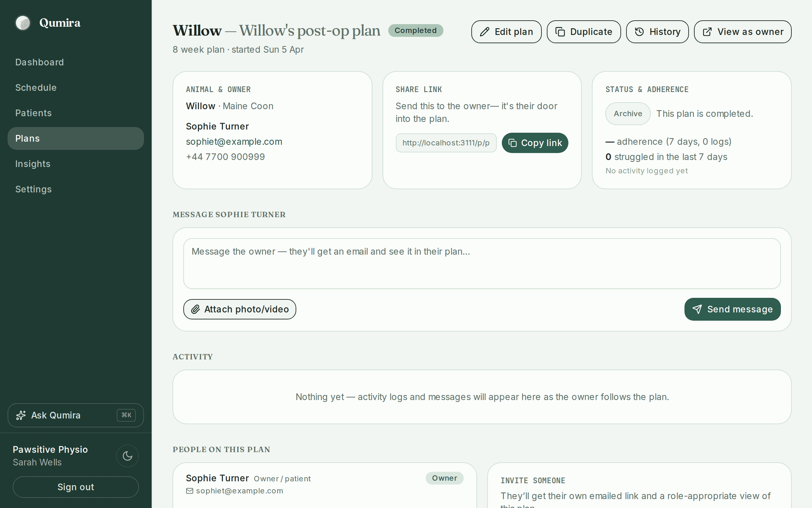Screen dimensions: 812x508
Task: Click the clock icon on History
Action: 639,32
